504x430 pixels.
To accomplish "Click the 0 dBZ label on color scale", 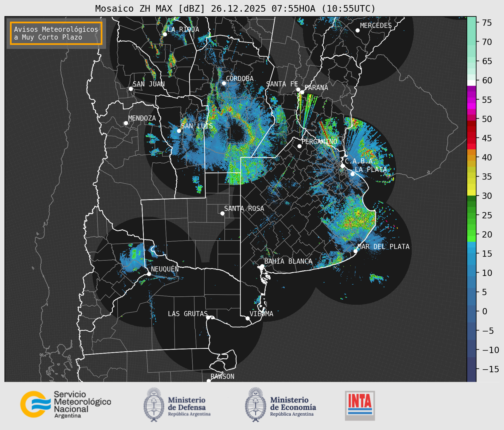I will pos(485,312).
